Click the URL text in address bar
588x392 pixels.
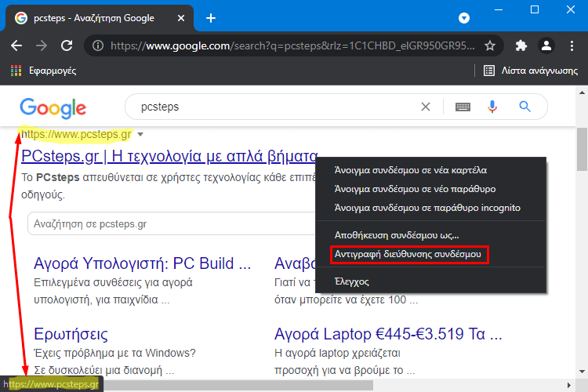[292, 45]
